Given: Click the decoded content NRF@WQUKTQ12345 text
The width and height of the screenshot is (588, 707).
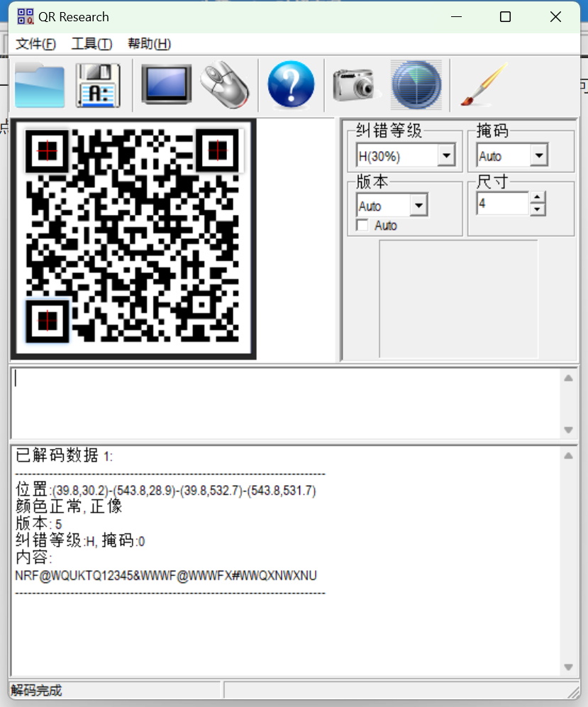Looking at the screenshot, I should click(x=166, y=576).
